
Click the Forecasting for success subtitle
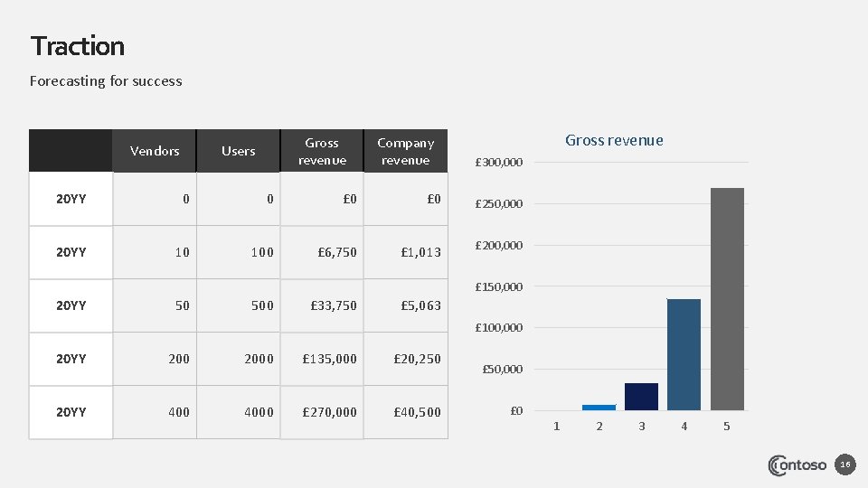coord(106,80)
